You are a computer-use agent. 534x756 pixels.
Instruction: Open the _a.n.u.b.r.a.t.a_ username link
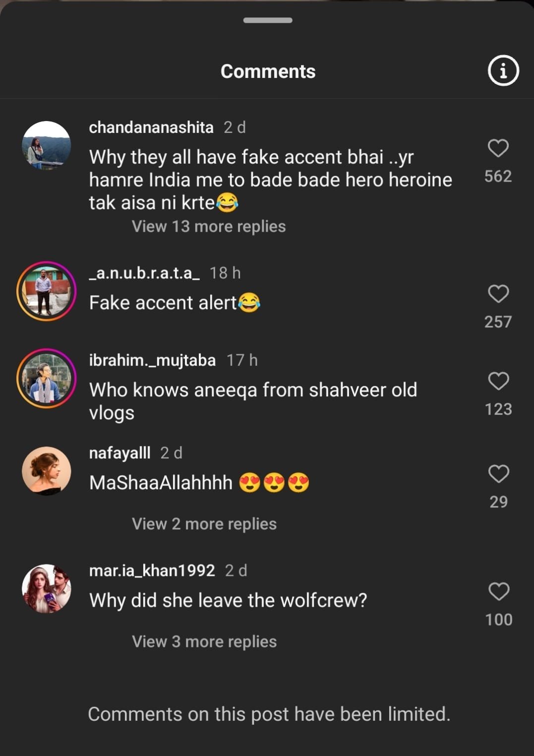144,273
